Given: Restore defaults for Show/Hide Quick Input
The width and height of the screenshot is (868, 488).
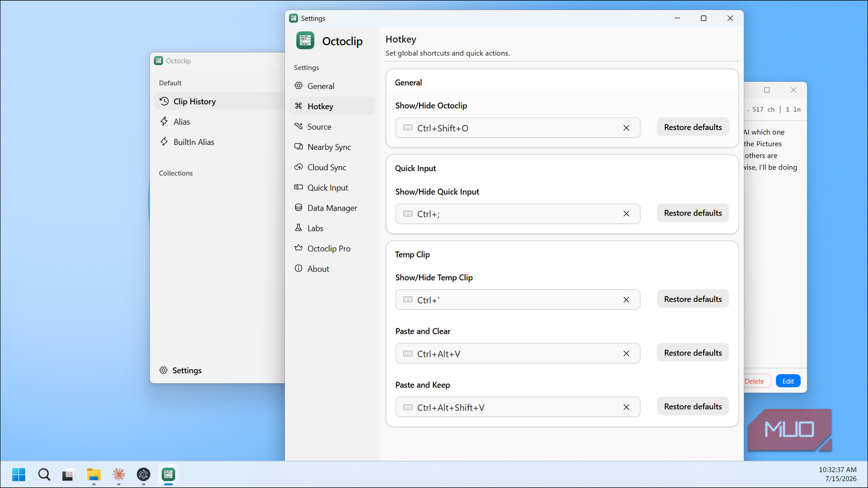Looking at the screenshot, I should 693,213.
